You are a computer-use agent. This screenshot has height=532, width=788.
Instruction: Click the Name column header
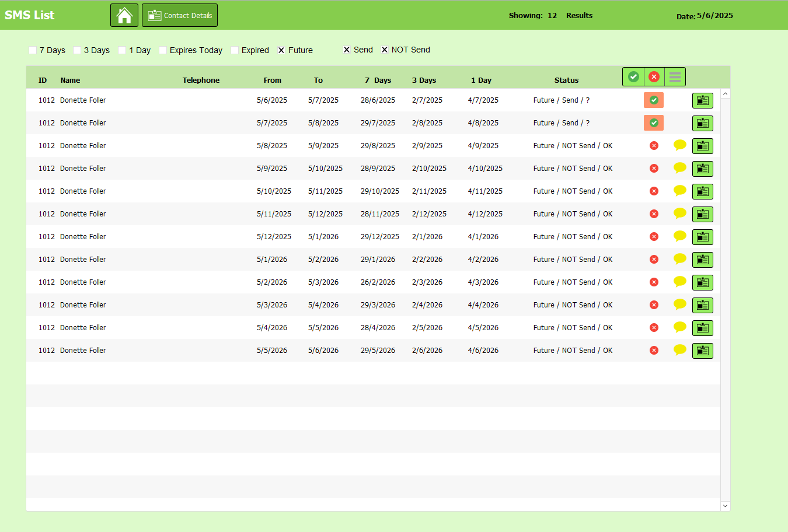tap(70, 80)
